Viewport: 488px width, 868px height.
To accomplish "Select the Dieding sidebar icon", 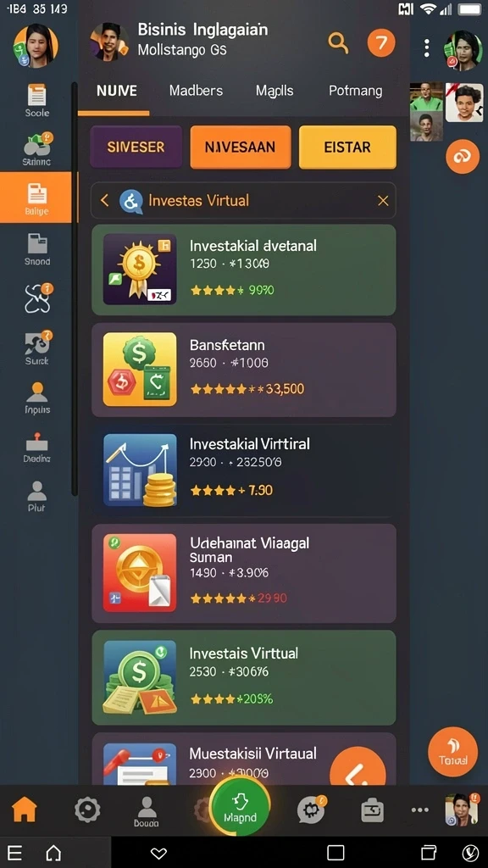I will pyautogui.click(x=37, y=448).
